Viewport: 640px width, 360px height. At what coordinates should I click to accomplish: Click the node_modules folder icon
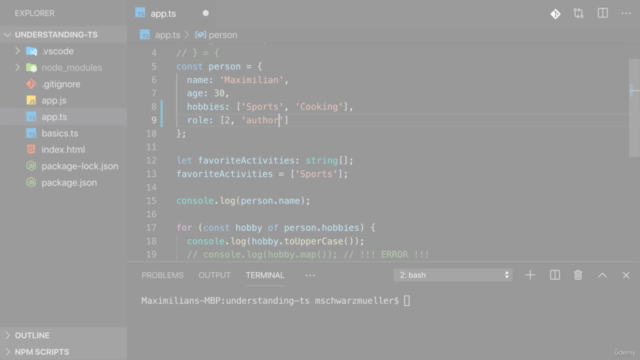[x=31, y=68]
